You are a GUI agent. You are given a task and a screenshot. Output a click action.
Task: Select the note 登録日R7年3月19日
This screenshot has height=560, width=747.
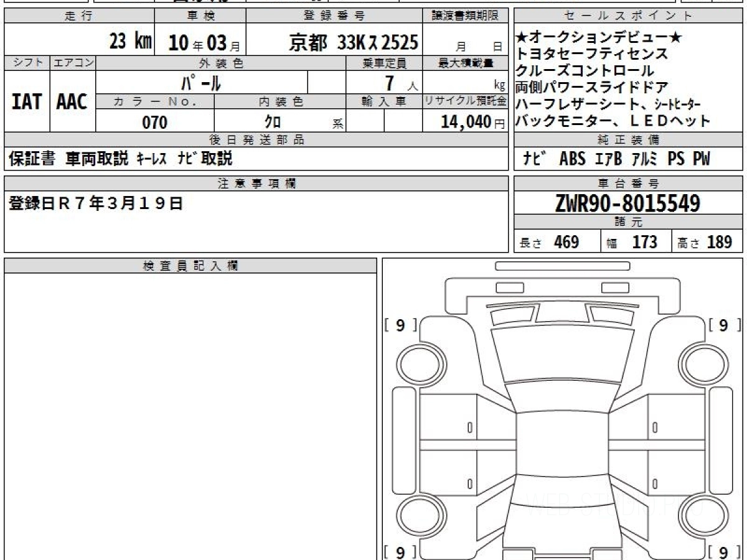coord(96,203)
